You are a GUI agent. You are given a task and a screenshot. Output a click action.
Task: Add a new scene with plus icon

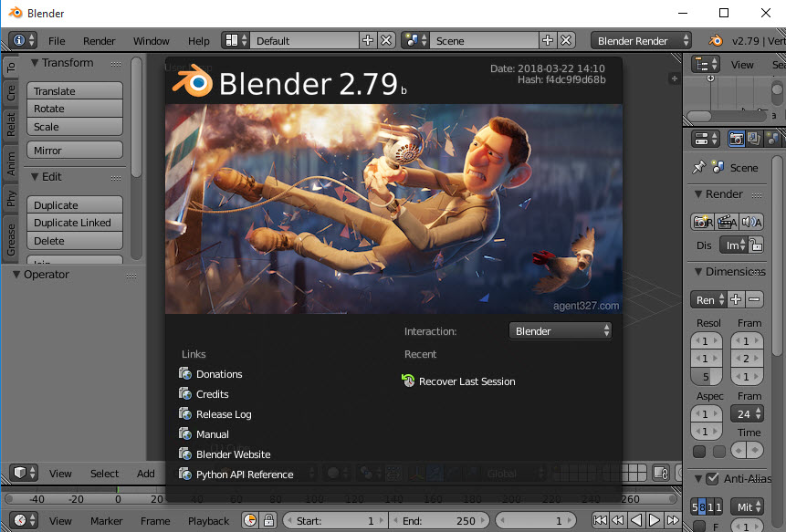pos(548,40)
